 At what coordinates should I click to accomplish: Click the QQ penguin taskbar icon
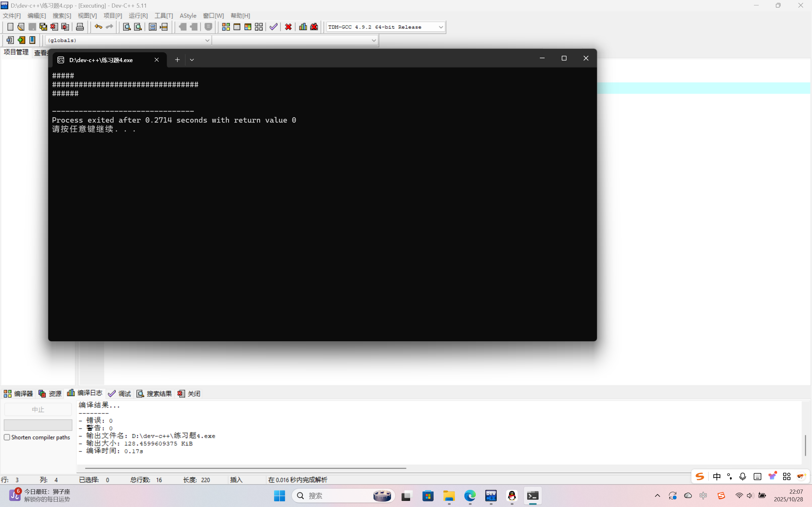pos(512,496)
